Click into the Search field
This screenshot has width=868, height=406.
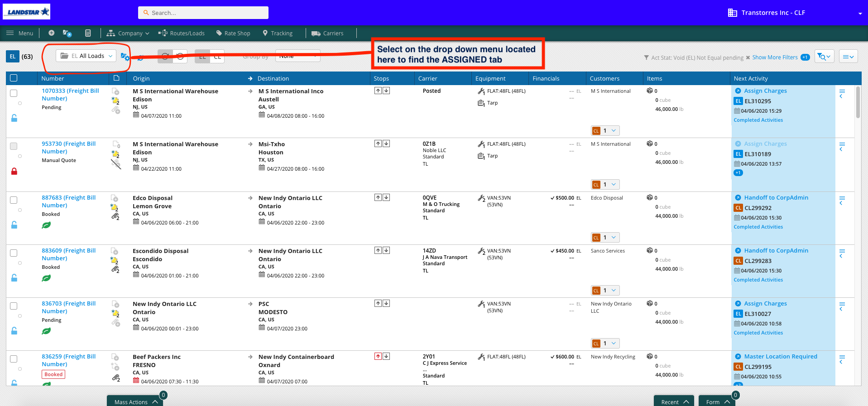point(203,13)
